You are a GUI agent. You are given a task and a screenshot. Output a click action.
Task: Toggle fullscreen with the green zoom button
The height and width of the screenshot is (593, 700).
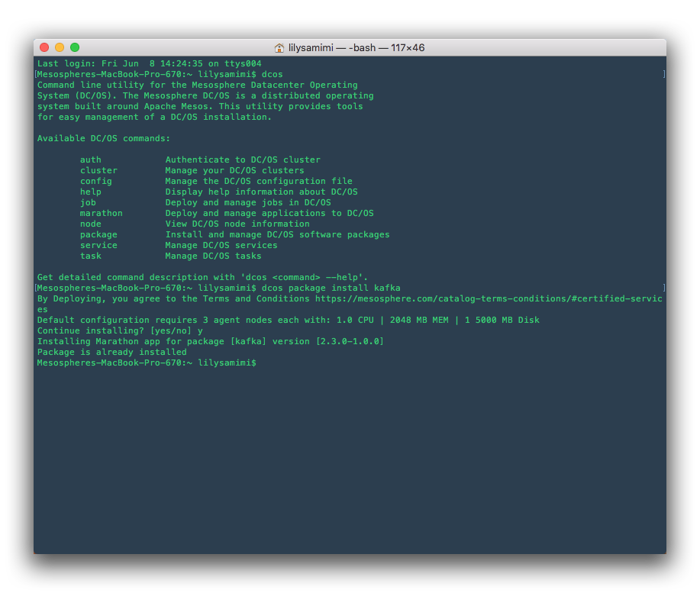pyautogui.click(x=73, y=47)
